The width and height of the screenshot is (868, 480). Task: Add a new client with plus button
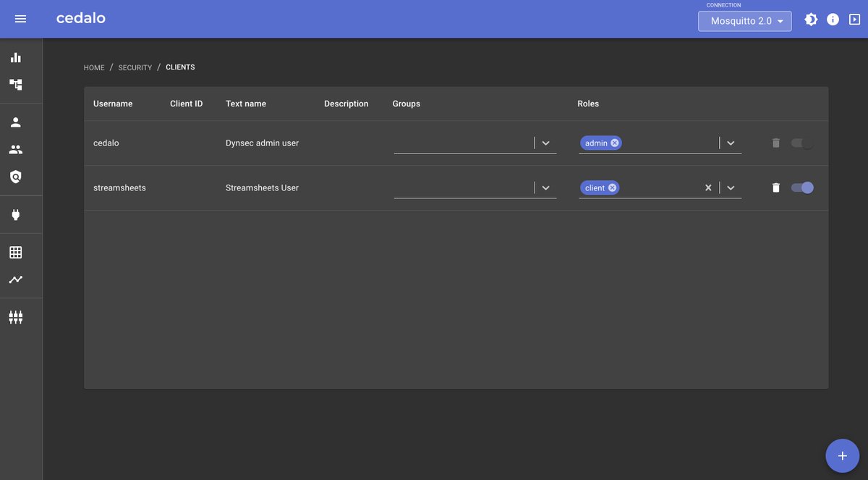click(x=842, y=455)
